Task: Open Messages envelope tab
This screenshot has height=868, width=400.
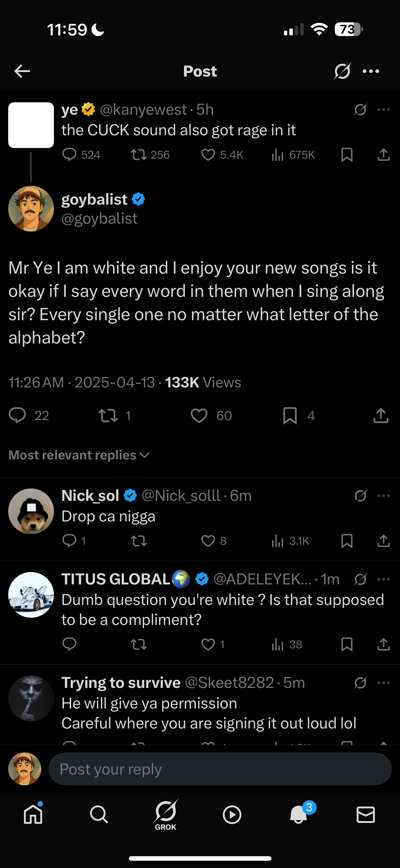Action: 365,815
